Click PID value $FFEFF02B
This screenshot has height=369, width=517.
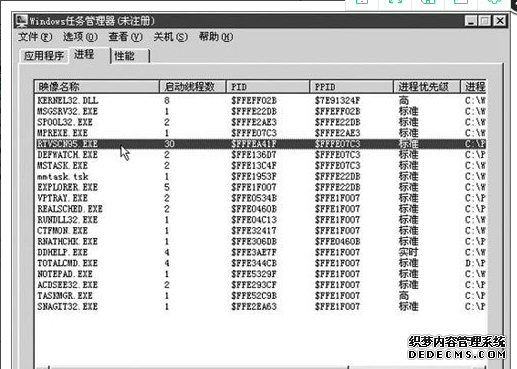[254, 100]
